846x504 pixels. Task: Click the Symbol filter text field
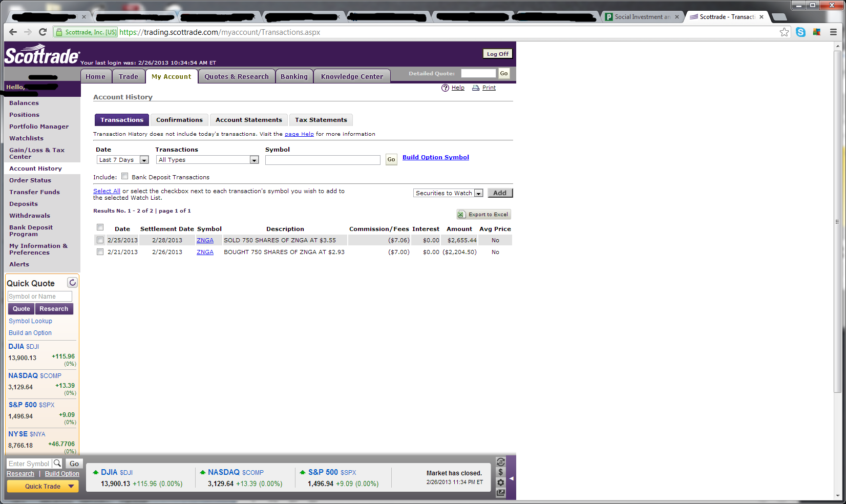tap(323, 160)
